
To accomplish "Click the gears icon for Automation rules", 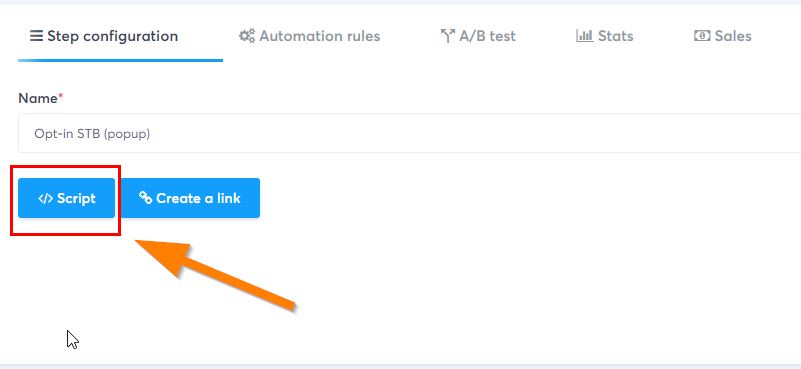I will 247,36.
